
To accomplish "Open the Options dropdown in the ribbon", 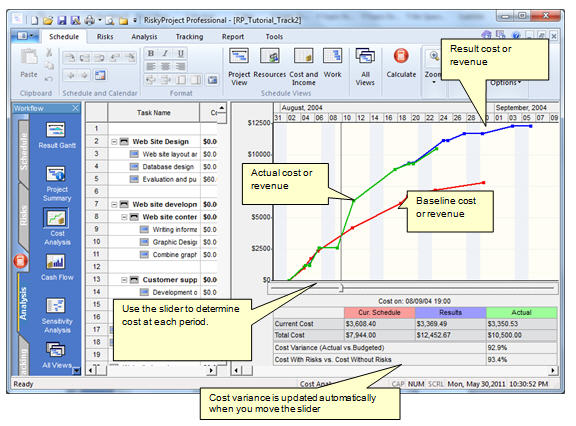I will point(505,83).
